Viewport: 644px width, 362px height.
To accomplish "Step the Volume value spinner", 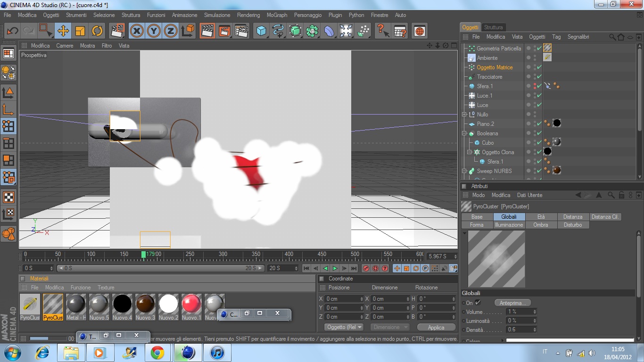I will 534,312.
